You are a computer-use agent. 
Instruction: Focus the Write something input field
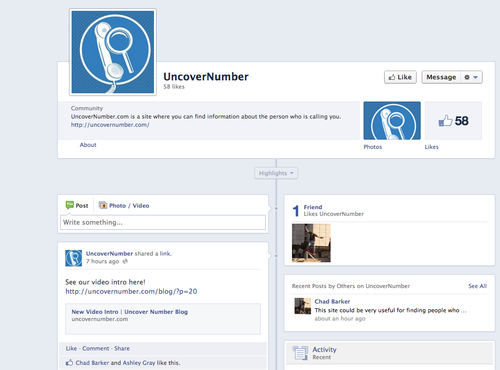(163, 222)
